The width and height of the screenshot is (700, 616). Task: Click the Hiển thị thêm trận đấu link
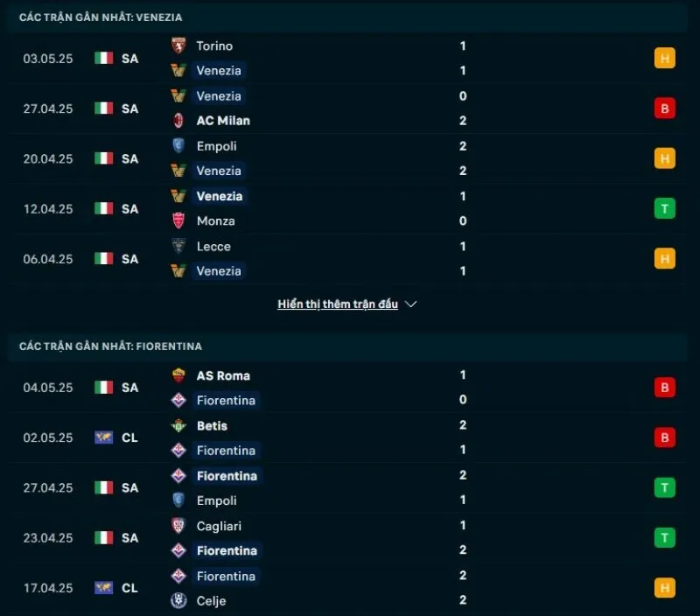tap(337, 304)
